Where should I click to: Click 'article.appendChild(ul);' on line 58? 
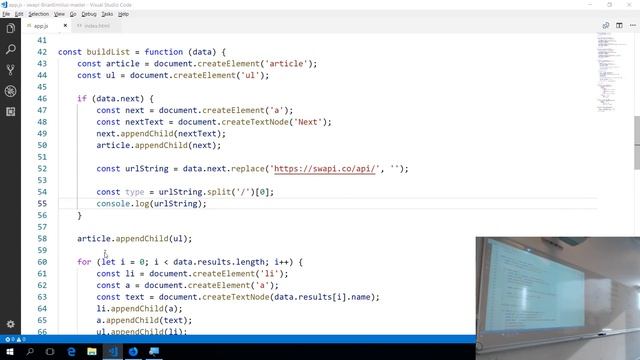coord(134,239)
